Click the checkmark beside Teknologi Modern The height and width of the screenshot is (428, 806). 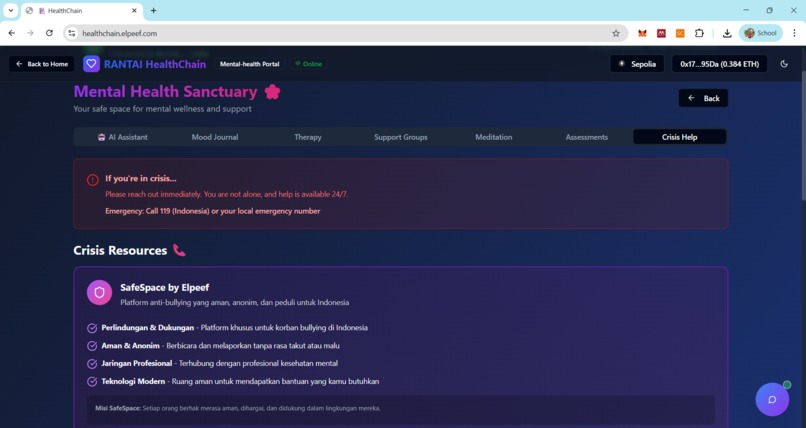(x=92, y=382)
